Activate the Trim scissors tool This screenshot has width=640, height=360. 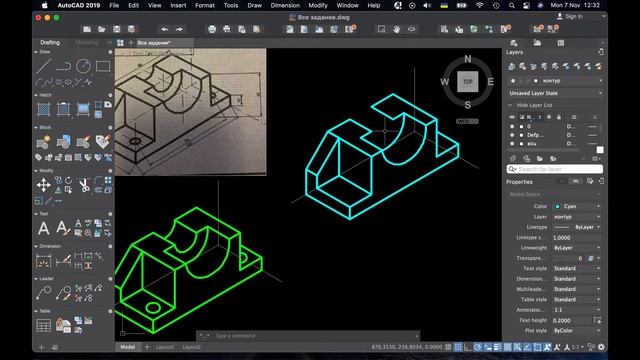point(84,185)
